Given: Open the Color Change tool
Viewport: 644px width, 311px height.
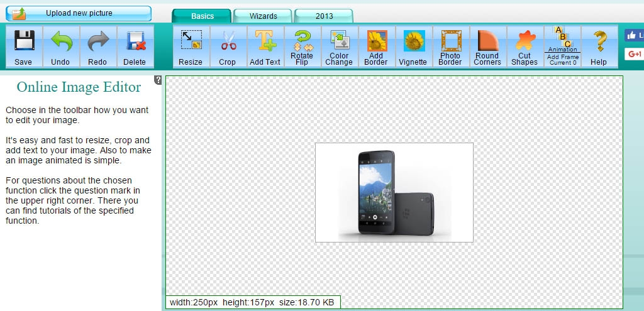Looking at the screenshot, I should coord(339,46).
